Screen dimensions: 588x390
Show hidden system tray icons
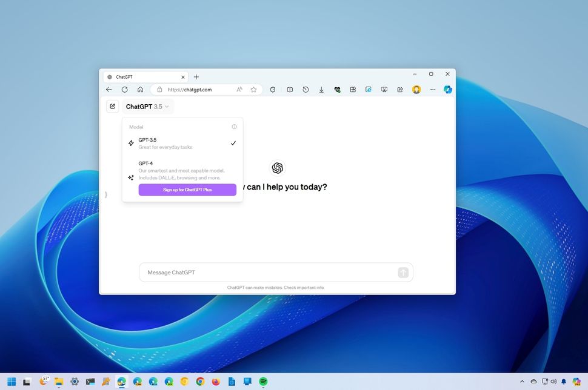coord(522,382)
